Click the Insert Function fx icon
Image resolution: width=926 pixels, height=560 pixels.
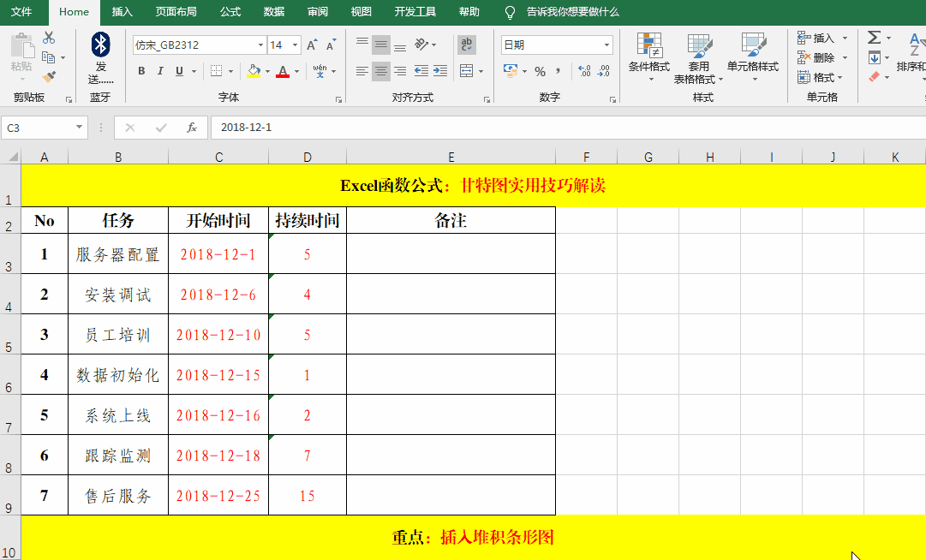192,128
